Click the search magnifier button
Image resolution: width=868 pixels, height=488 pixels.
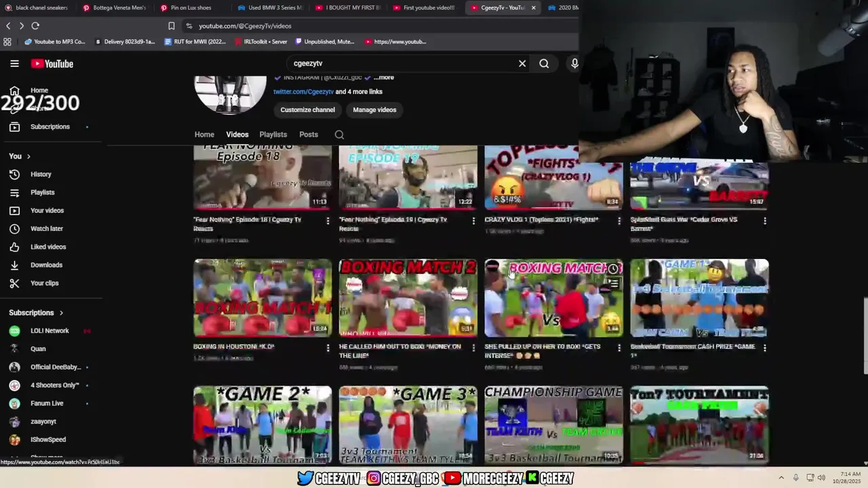click(544, 64)
